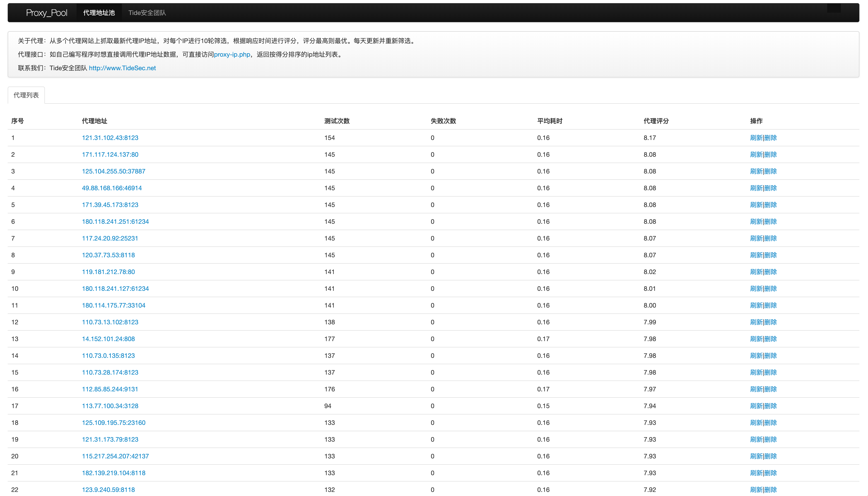868x496 pixels.
Task: Delete proxy 117.24.20.92:25231 via 删除
Action: click(x=771, y=238)
